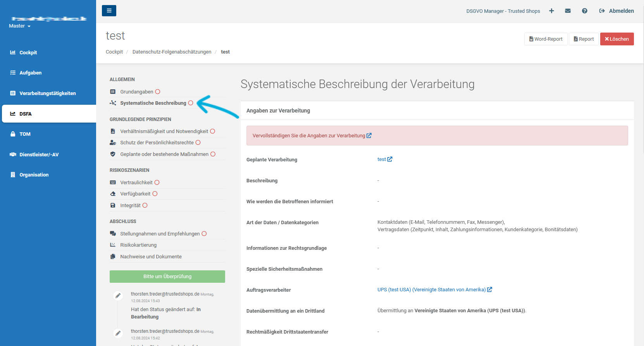Open the envelope messages icon
The height and width of the screenshot is (346, 644).
tap(568, 11)
